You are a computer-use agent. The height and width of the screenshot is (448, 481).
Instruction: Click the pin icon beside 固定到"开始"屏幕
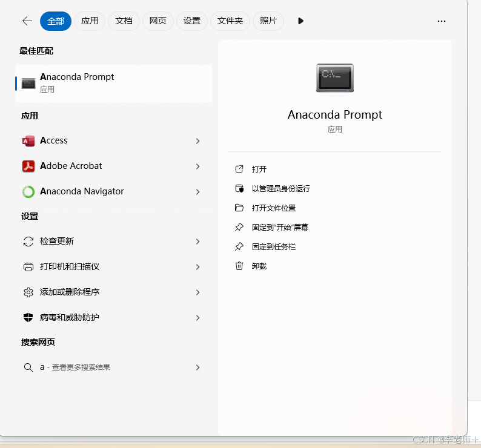click(x=239, y=227)
